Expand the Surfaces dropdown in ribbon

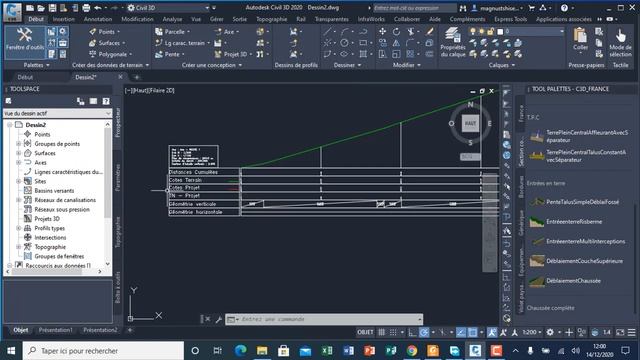(124, 43)
